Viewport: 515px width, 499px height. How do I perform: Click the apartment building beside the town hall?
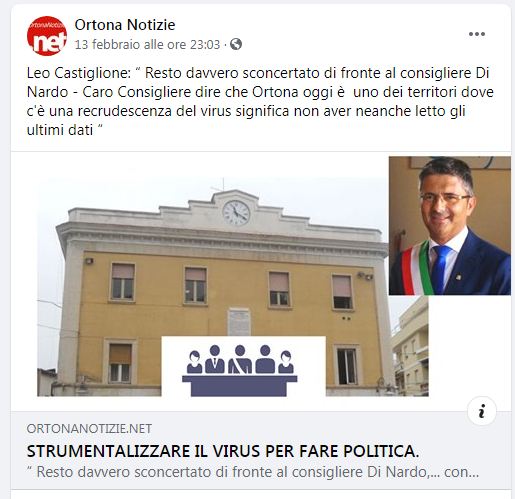[x=410, y=347]
